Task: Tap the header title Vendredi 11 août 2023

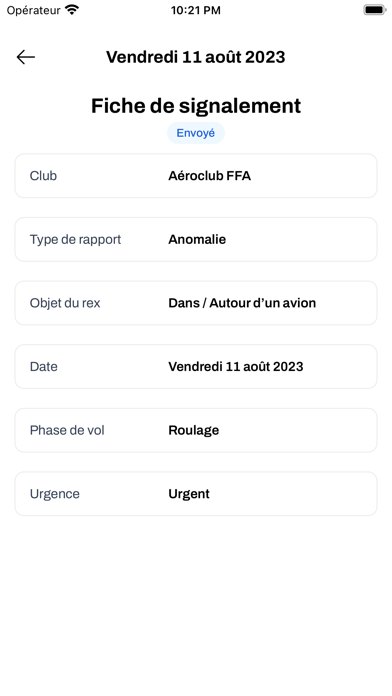Action: point(195,57)
